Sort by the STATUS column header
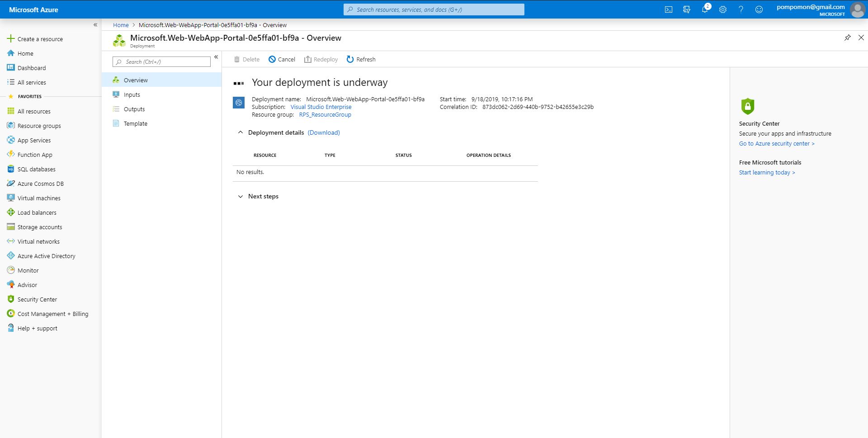The height and width of the screenshot is (438, 868). point(403,155)
